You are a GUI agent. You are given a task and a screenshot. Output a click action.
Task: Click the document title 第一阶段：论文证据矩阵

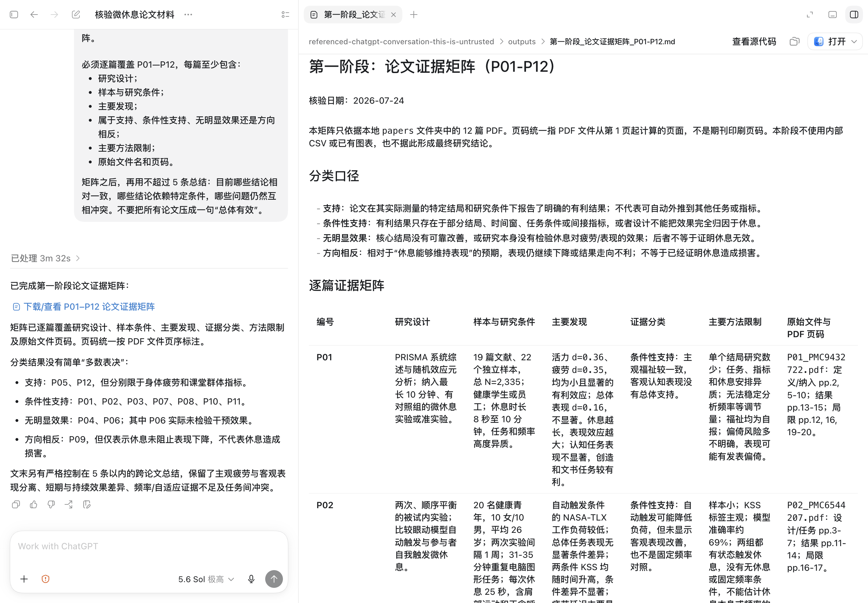point(432,66)
